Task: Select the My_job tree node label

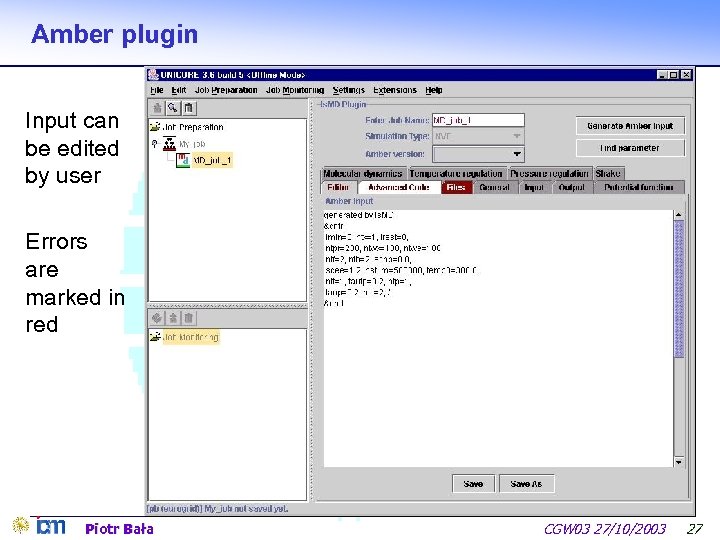Action: [192, 144]
